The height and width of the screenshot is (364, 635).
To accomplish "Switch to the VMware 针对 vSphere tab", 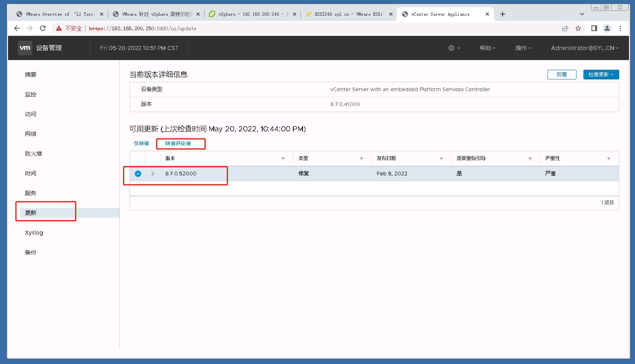I will click(157, 14).
